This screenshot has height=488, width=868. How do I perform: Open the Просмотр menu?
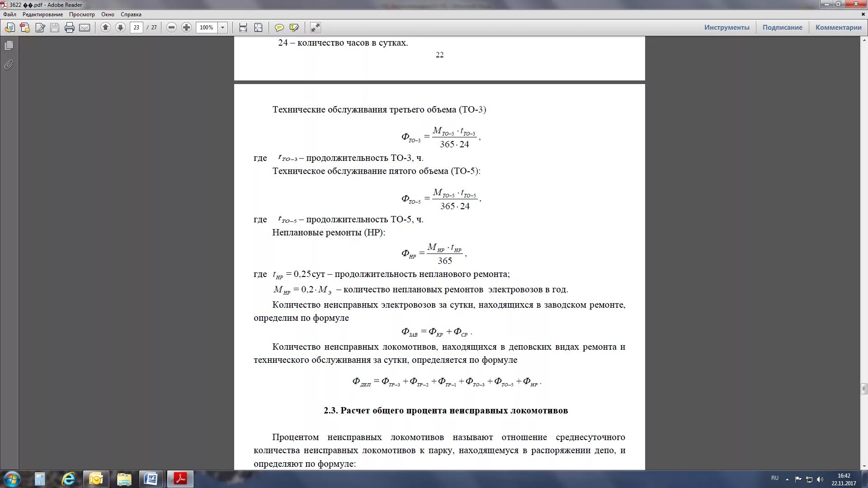82,14
